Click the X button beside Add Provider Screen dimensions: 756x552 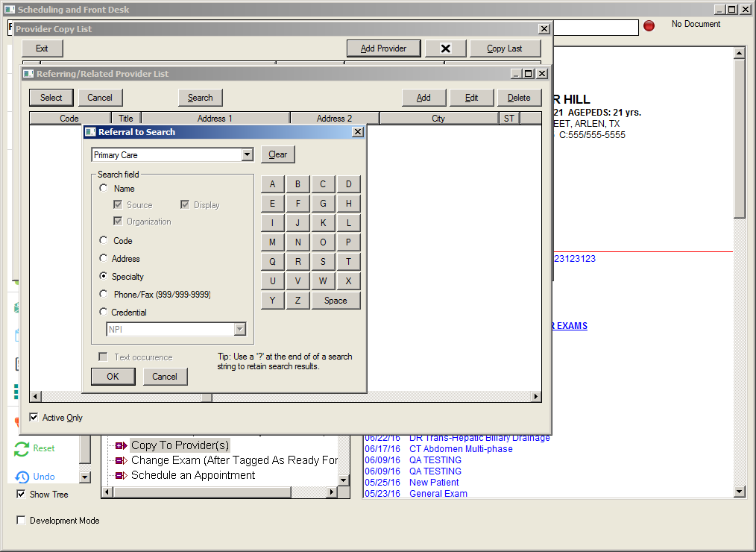point(445,48)
